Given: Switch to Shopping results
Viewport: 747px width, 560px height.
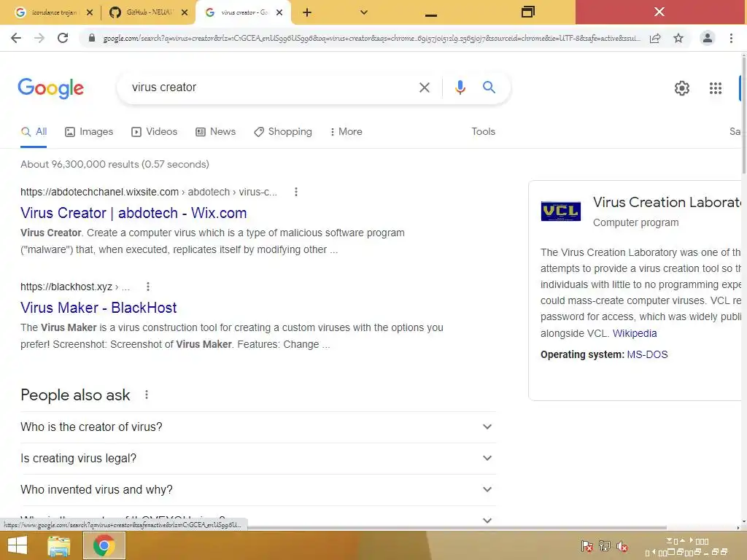Looking at the screenshot, I should 283,132.
